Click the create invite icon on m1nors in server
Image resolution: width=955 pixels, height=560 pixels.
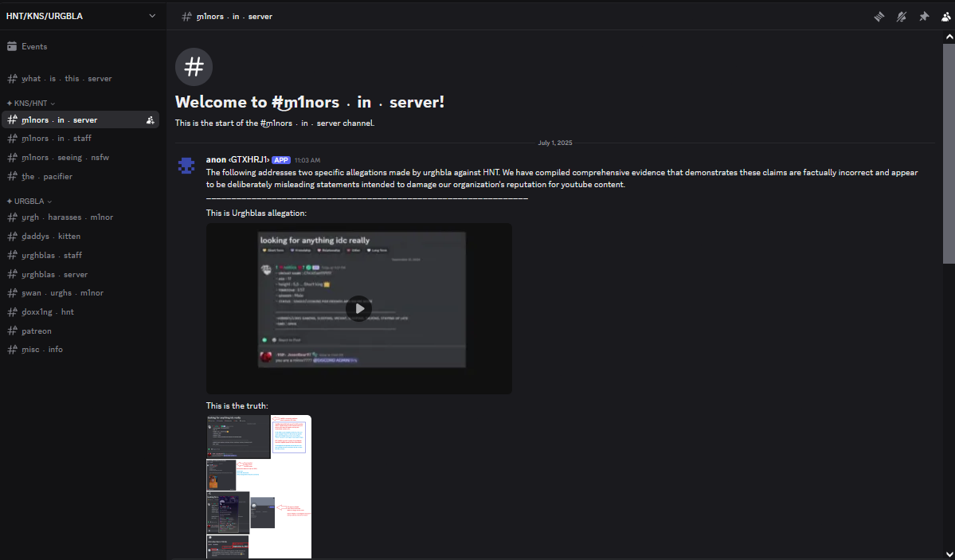(151, 120)
